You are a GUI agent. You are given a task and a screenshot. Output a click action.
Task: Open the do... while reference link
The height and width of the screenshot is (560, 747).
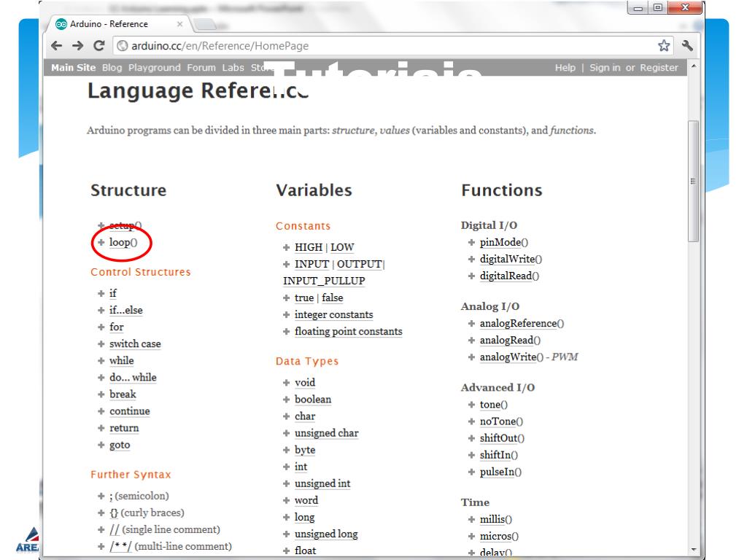133,377
